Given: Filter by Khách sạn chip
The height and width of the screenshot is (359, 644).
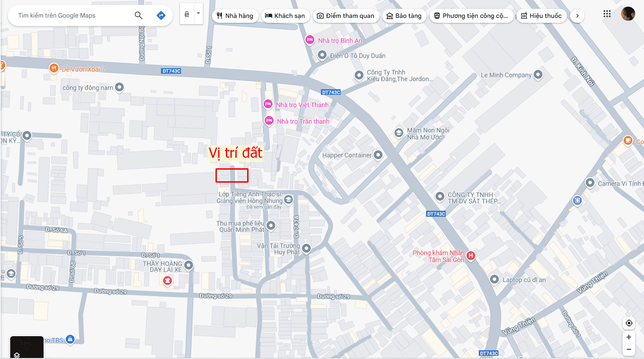Looking at the screenshot, I should pos(285,16).
